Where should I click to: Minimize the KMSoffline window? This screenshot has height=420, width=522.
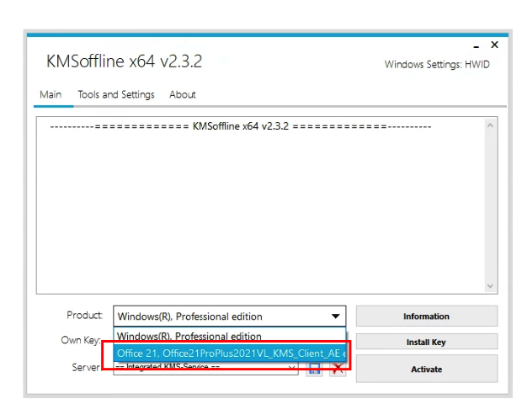click(477, 46)
